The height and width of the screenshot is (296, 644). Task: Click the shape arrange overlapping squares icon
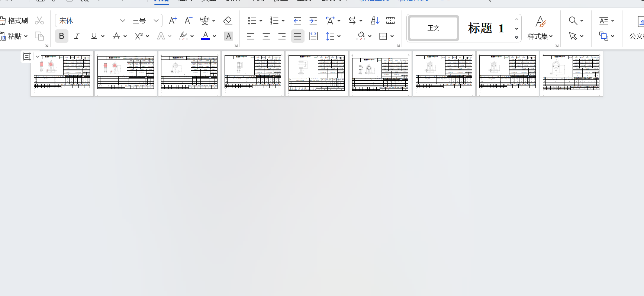(x=604, y=36)
